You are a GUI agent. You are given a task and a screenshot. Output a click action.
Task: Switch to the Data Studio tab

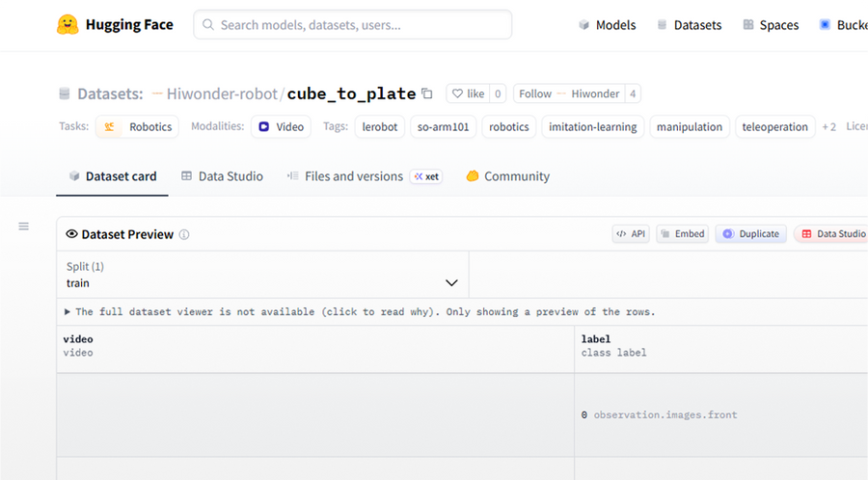(x=222, y=176)
